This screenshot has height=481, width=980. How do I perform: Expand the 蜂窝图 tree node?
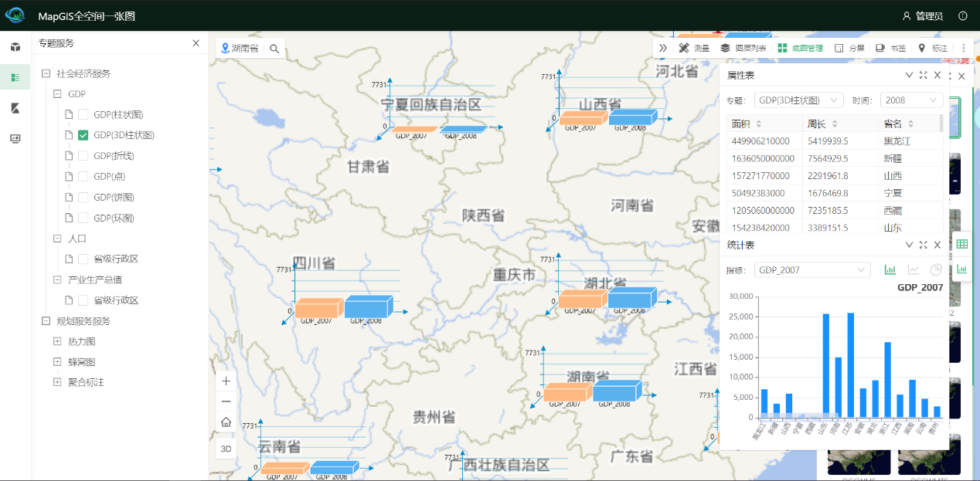click(x=57, y=361)
